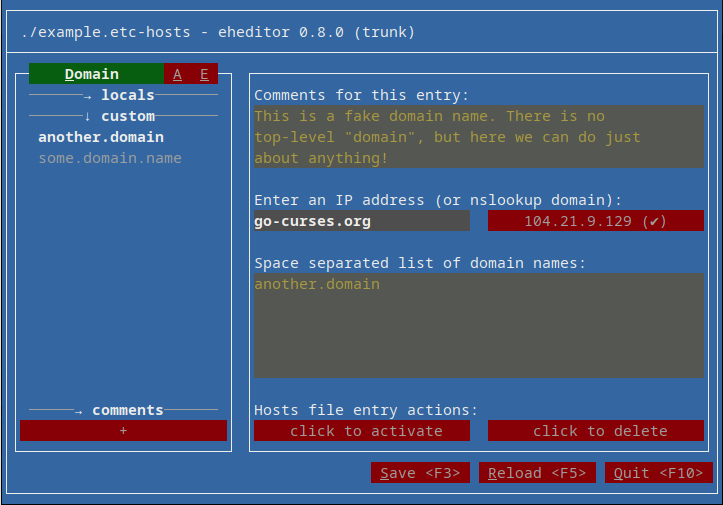Click the 'click to delete' button
The height and width of the screenshot is (505, 723).
pyautogui.click(x=596, y=431)
